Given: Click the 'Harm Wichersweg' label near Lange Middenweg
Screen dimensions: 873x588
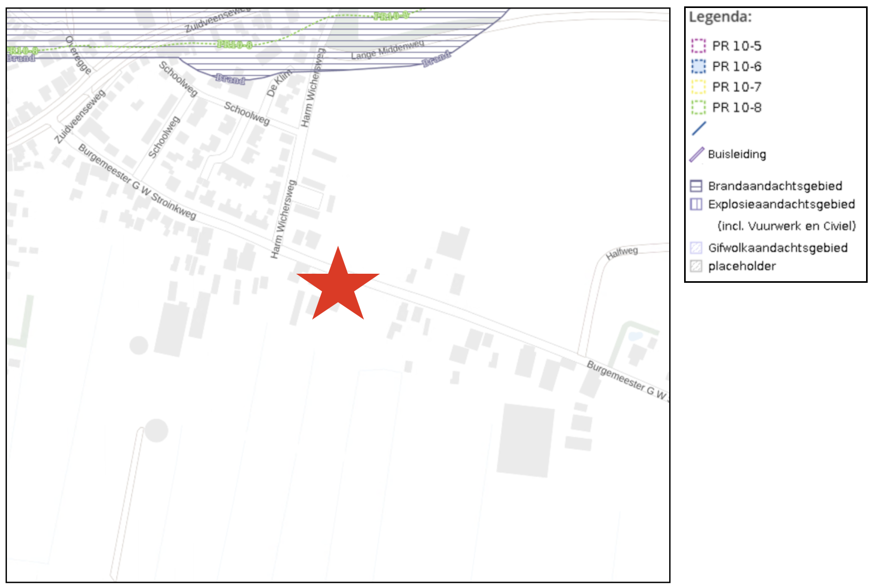Looking at the screenshot, I should coord(313,88).
